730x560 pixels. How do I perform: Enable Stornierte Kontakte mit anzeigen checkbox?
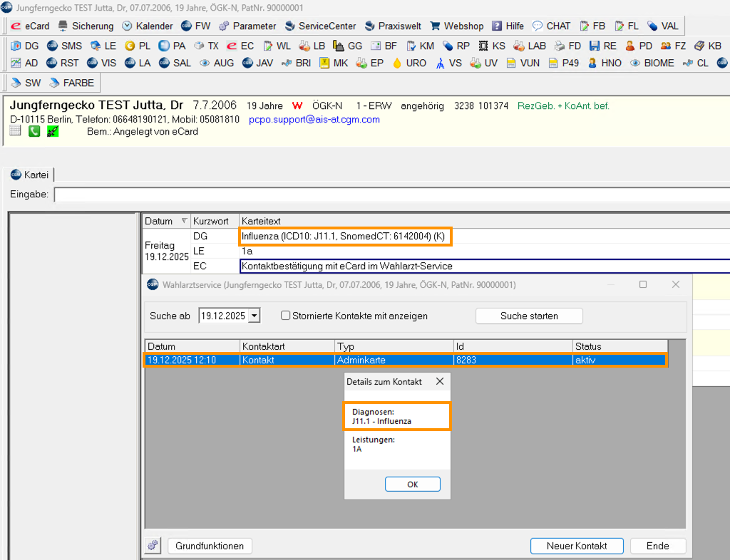286,316
